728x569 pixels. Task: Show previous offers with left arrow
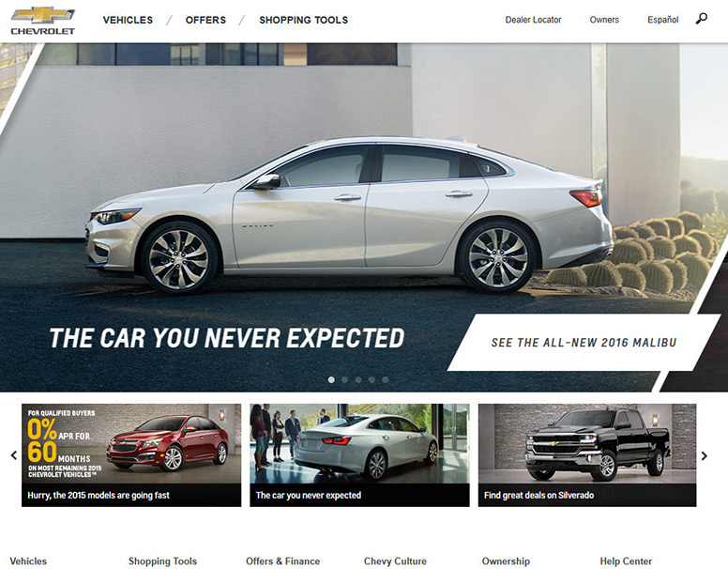pos(14,455)
